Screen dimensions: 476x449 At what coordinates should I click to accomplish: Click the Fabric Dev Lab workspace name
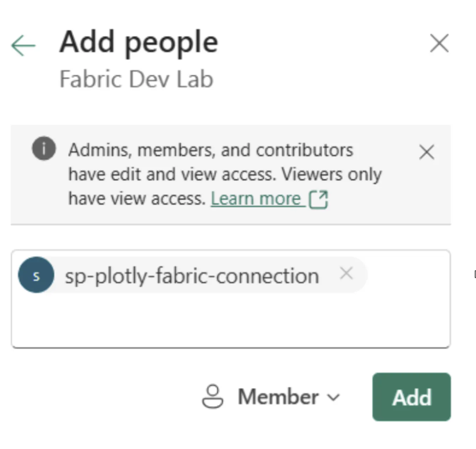pos(136,79)
